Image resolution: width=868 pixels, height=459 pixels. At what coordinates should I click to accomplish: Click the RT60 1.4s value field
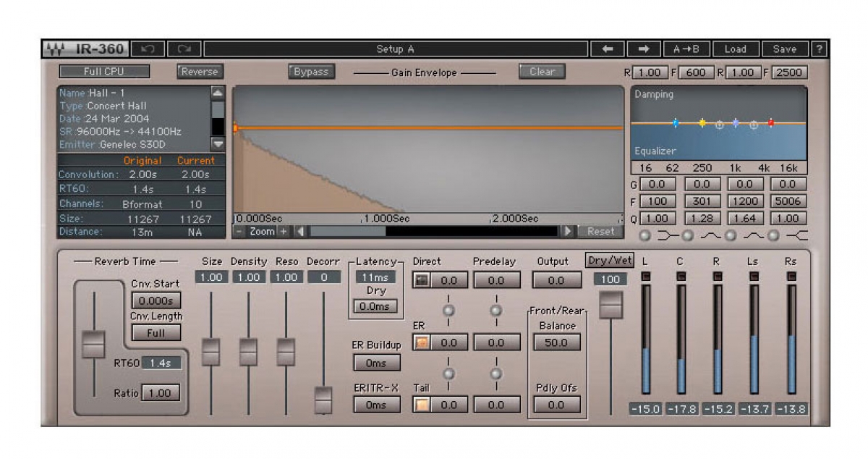161,363
